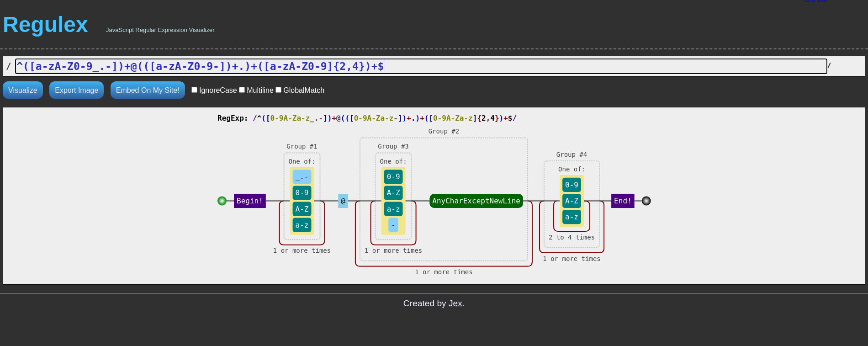Click the _.- characters node in Group #1
Image resolution: width=868 pixels, height=346 pixels.
tap(302, 177)
